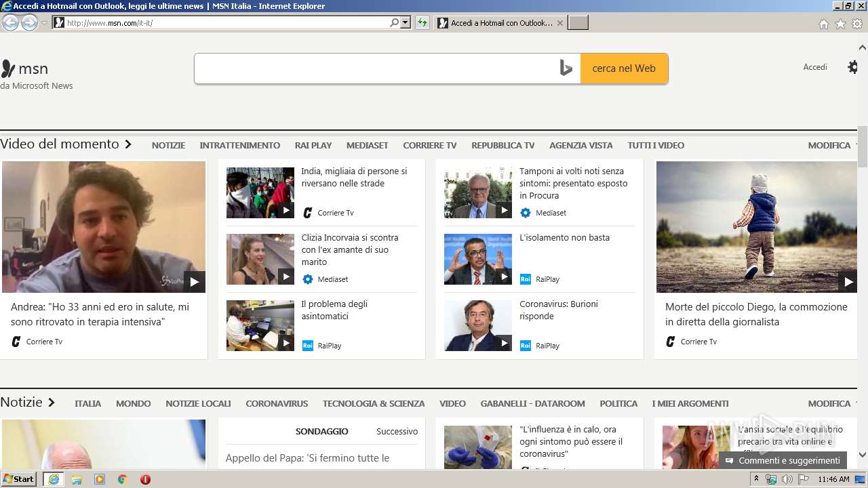
Task: Click Successivo in the SONDAGGIO card
Action: [x=397, y=431]
